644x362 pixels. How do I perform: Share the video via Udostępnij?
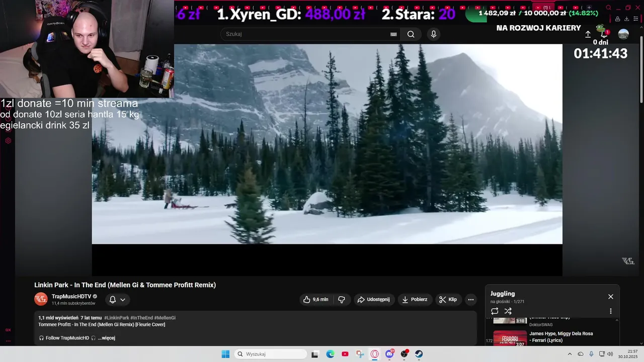click(374, 300)
